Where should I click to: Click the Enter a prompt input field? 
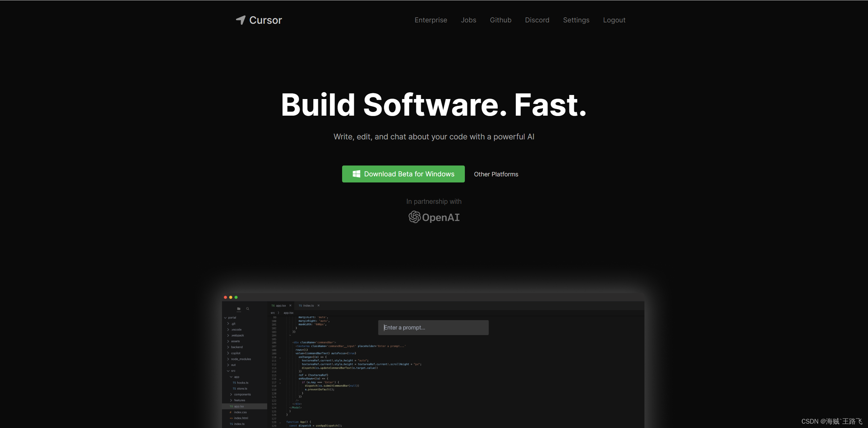coord(433,327)
